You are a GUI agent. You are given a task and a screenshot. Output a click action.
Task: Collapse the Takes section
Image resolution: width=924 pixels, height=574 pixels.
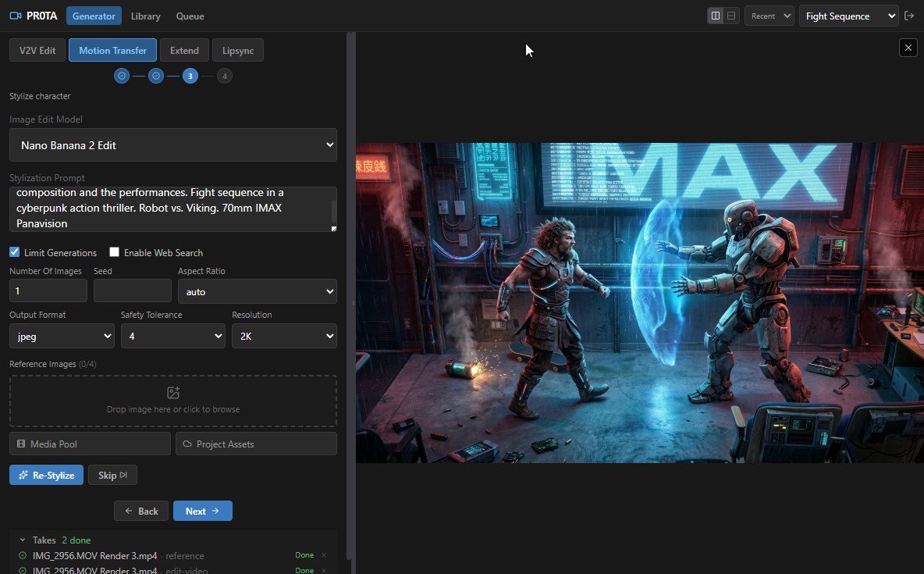click(x=23, y=540)
